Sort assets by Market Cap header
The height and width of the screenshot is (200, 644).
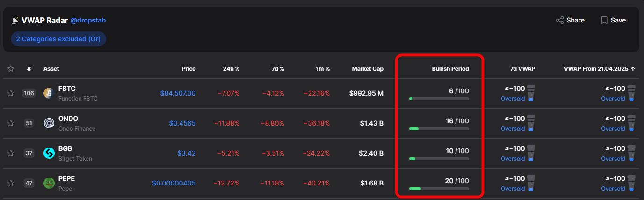368,69
